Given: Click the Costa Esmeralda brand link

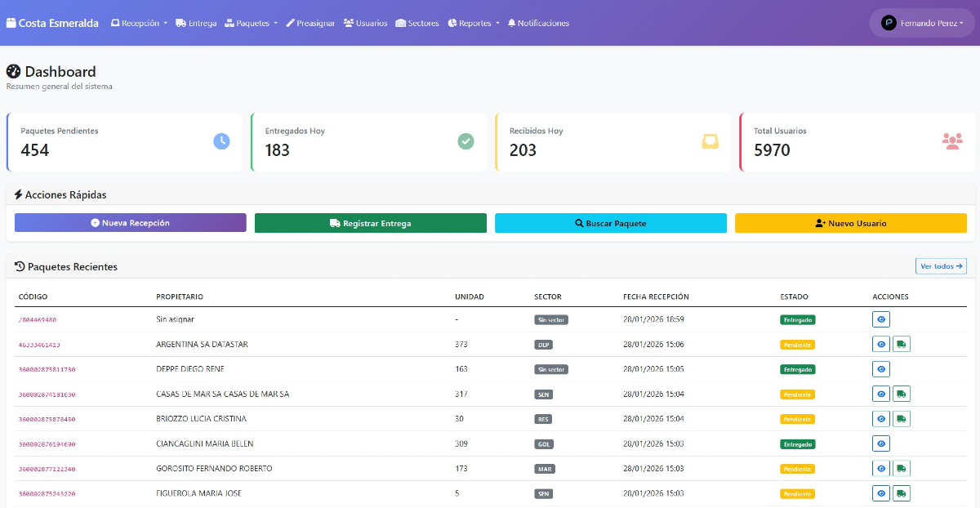Looking at the screenshot, I should 52,23.
